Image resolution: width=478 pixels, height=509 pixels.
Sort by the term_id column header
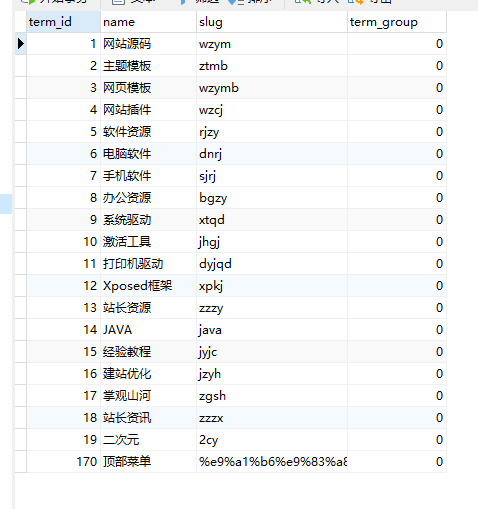point(63,22)
